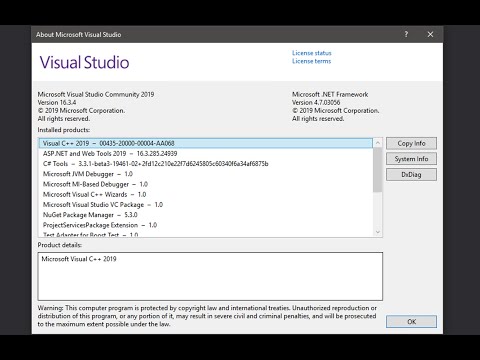Select Test Adapter for Boost.Test row

(x=206, y=234)
